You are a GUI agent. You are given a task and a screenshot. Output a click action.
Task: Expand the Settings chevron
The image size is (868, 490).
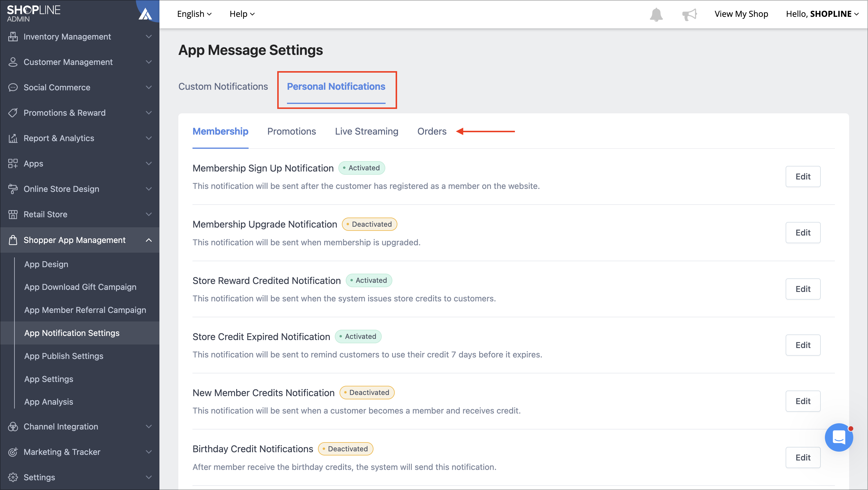pos(149,477)
